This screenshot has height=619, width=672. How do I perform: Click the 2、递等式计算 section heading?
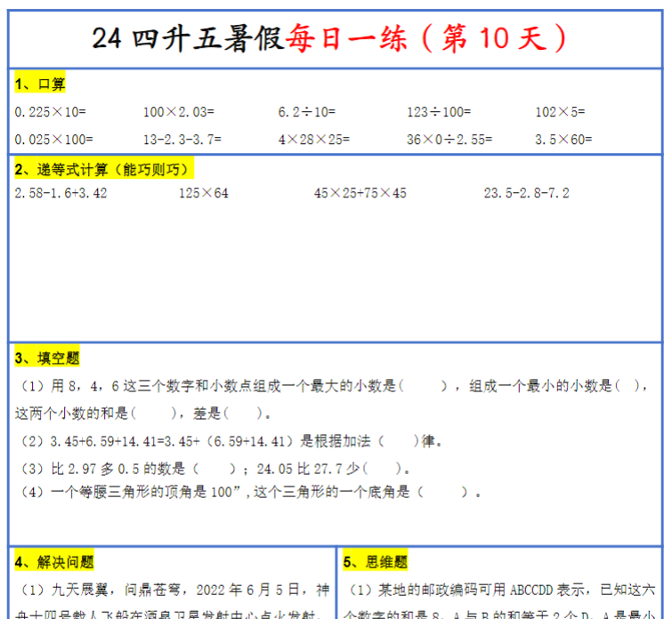[103, 169]
